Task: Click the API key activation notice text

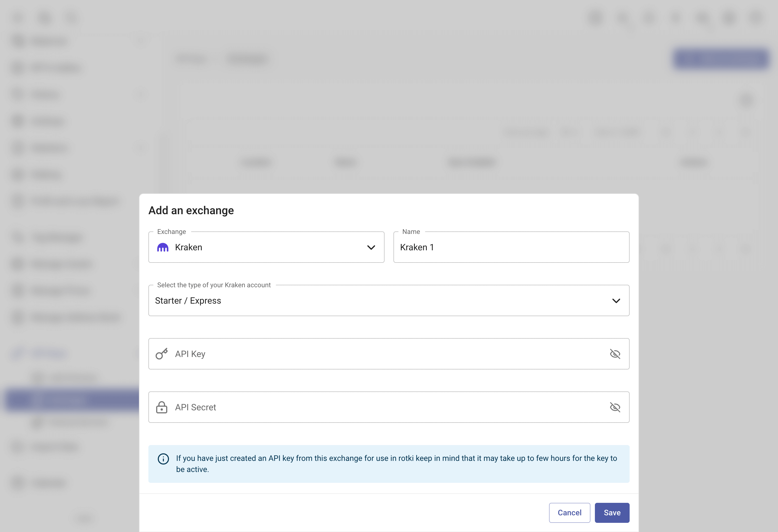Action: [397, 464]
